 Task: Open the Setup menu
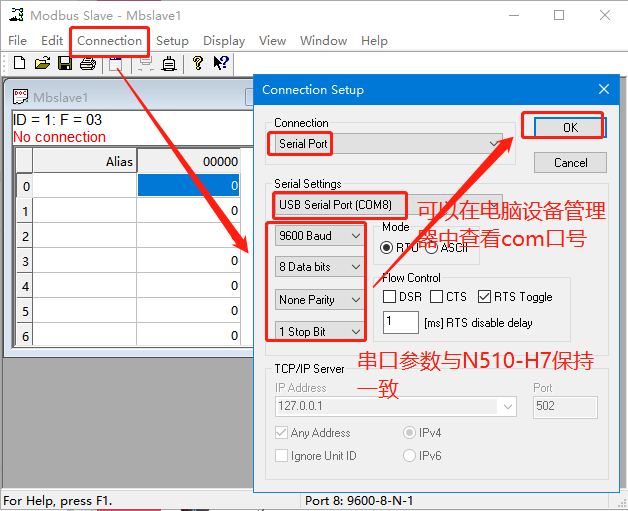pyautogui.click(x=172, y=41)
